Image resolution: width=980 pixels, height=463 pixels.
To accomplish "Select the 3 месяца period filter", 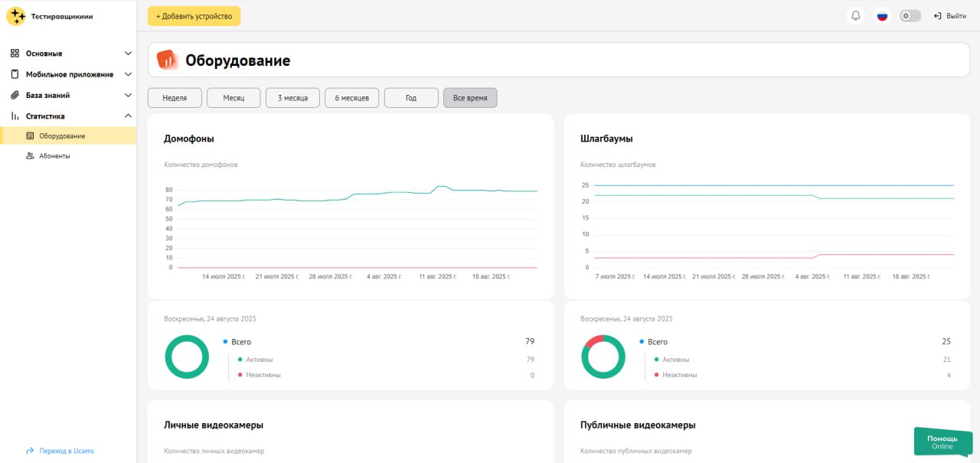I will point(292,98).
